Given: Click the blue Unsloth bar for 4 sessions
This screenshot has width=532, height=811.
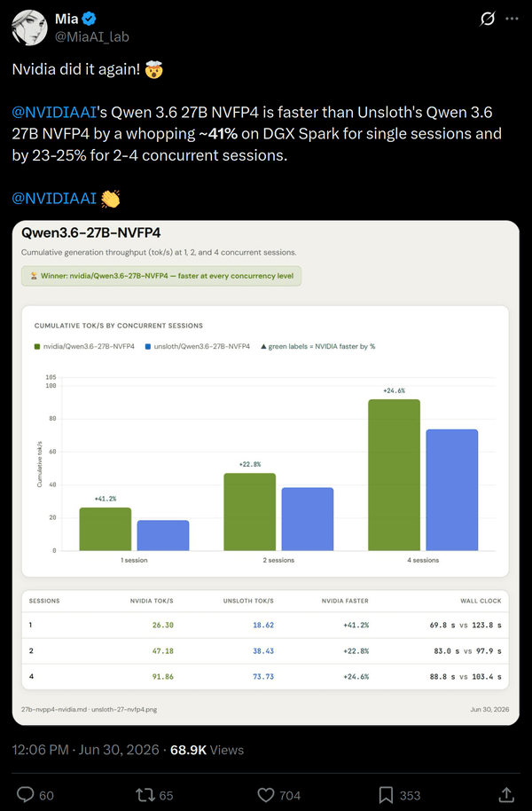Looking at the screenshot, I should click(452, 490).
